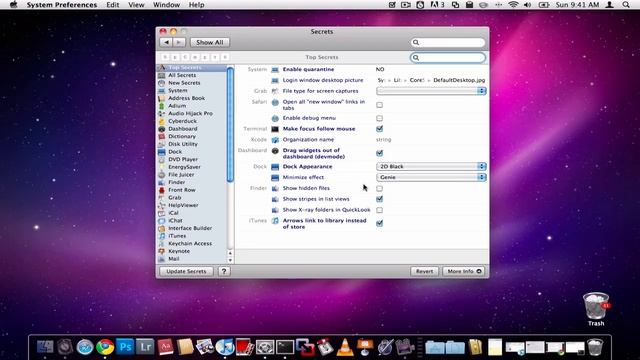
Task: Select the Address Book sidebar icon
Action: (x=162, y=98)
